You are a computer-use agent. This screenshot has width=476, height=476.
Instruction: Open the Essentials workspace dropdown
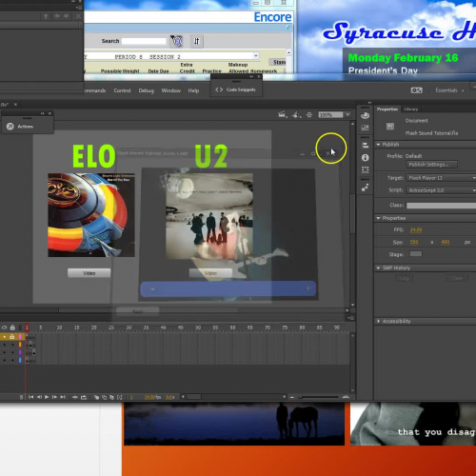[x=449, y=90]
